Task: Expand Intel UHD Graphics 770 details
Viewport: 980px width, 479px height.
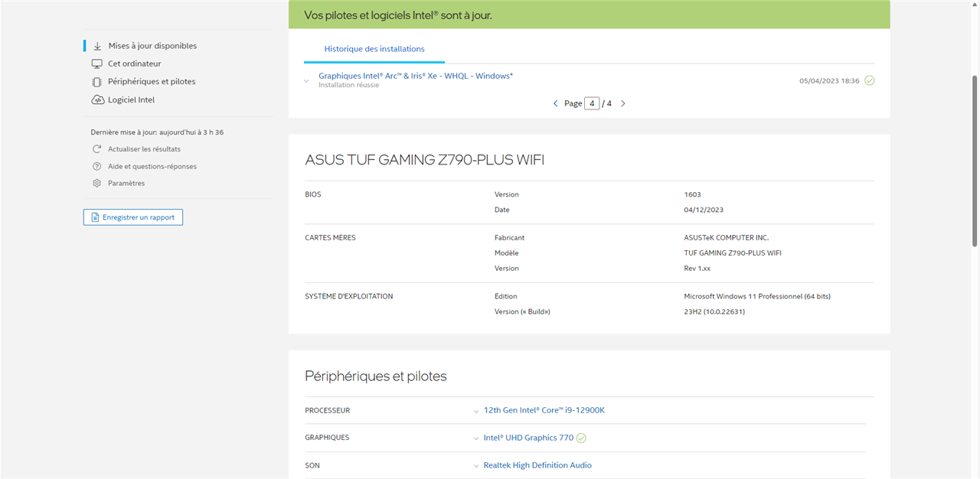Action: pos(476,438)
